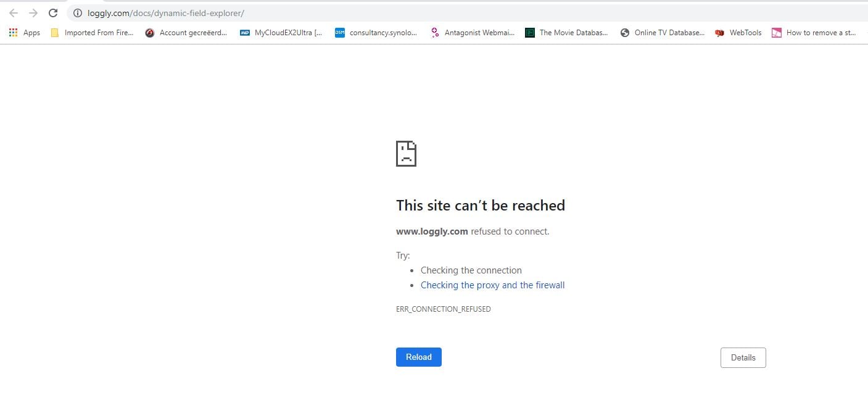Open the Apps grid icon
The image size is (868, 400).
click(x=14, y=33)
